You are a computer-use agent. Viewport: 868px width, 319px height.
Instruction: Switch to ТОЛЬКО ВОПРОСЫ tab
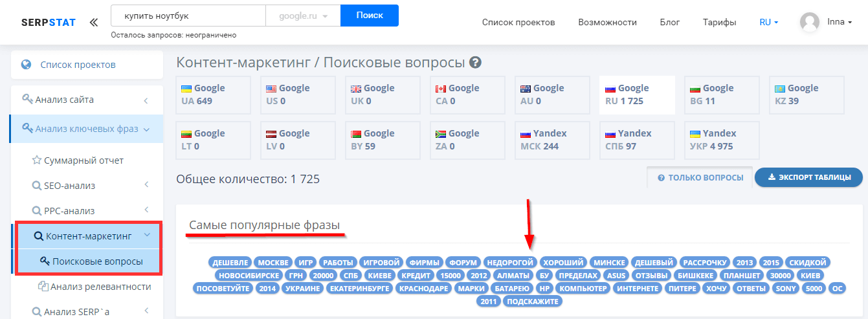tap(700, 178)
